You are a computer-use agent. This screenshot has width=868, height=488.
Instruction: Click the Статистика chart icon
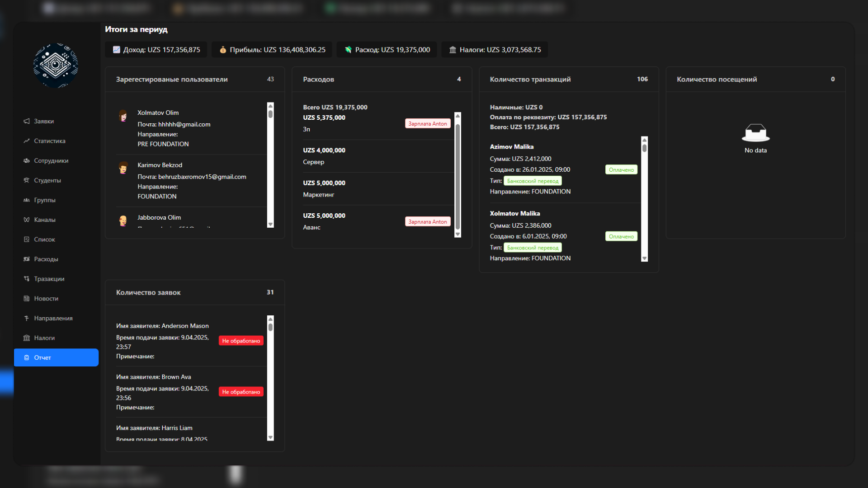click(x=27, y=141)
